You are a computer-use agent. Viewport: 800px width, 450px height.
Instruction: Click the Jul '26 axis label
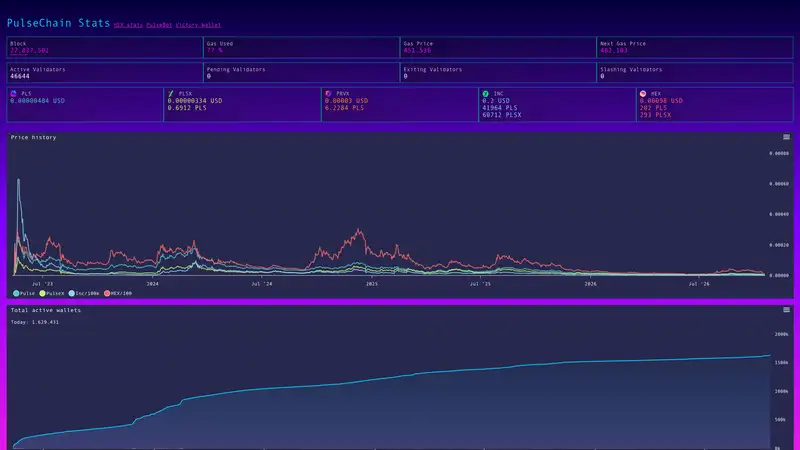[699, 284]
